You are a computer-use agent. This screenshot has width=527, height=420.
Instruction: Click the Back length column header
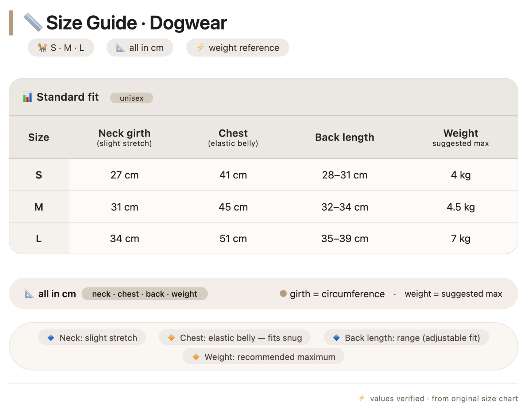click(345, 137)
